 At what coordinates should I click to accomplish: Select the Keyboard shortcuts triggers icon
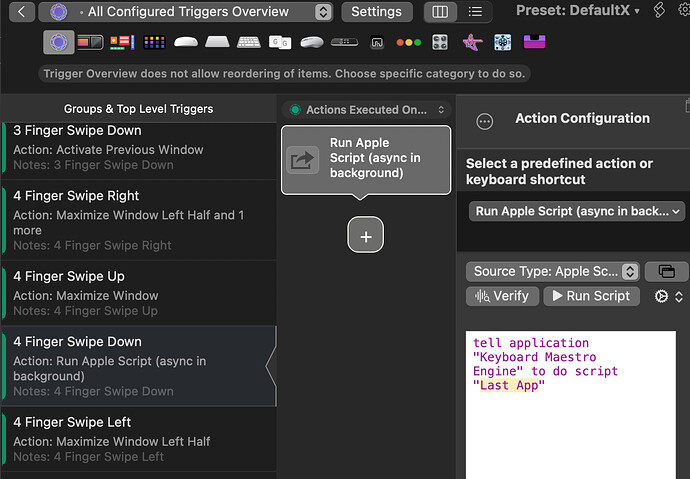(x=249, y=42)
